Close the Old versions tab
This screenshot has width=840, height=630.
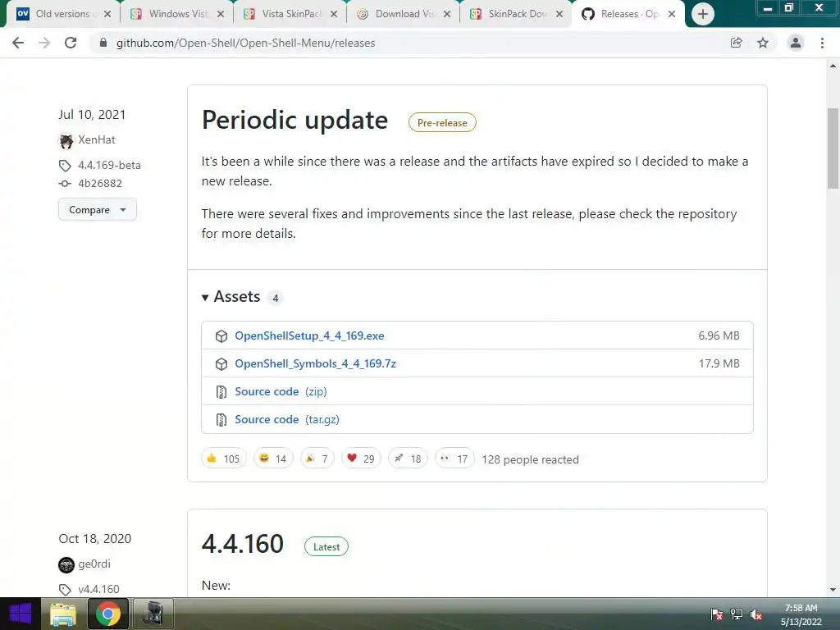(x=107, y=14)
